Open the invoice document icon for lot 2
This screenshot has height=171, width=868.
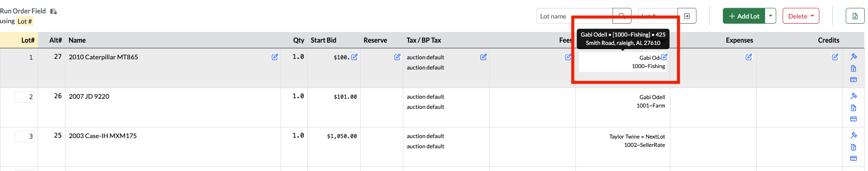tap(854, 108)
